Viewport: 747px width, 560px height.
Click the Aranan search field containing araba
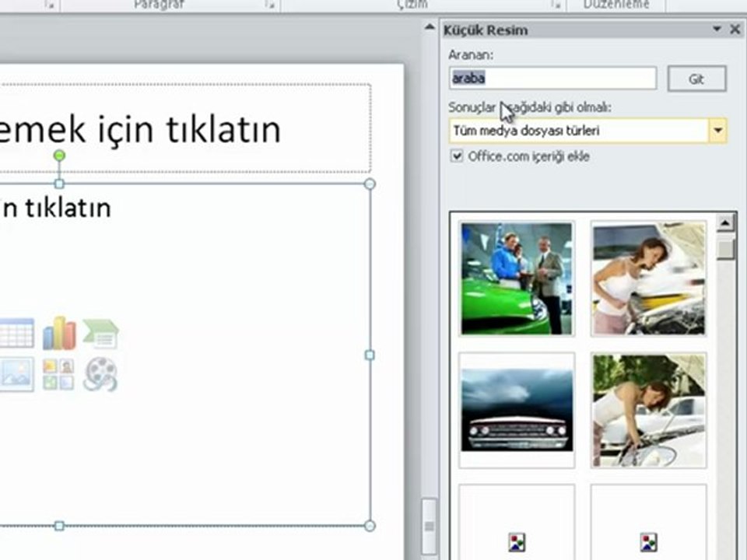(552, 78)
